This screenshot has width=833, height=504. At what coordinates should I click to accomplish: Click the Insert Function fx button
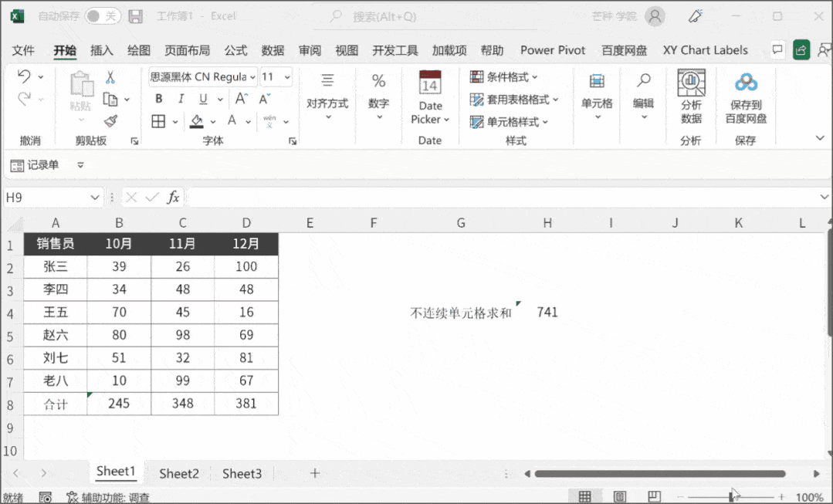(x=173, y=197)
